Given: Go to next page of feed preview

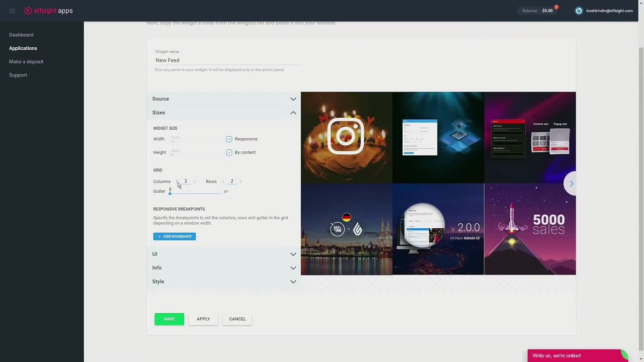Looking at the screenshot, I should click(571, 184).
